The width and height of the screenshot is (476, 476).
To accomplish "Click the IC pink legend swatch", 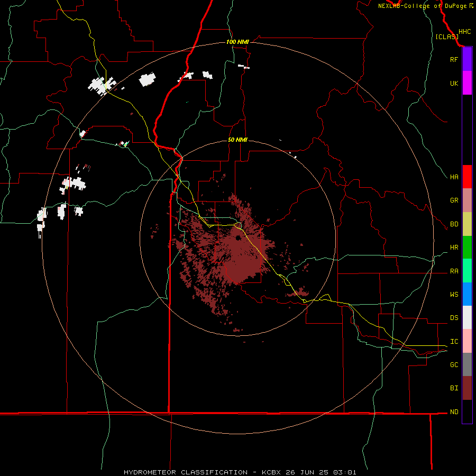I will (467, 341).
